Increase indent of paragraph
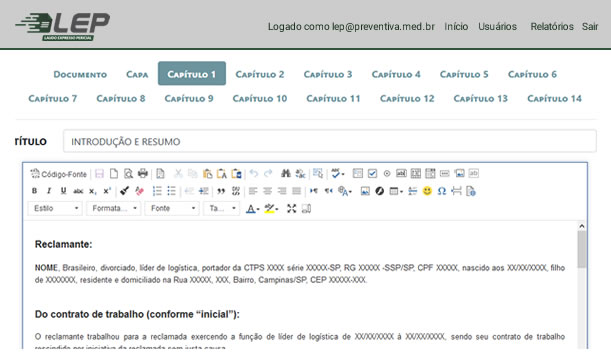Image resolution: width=611 pixels, height=364 pixels. [203, 191]
